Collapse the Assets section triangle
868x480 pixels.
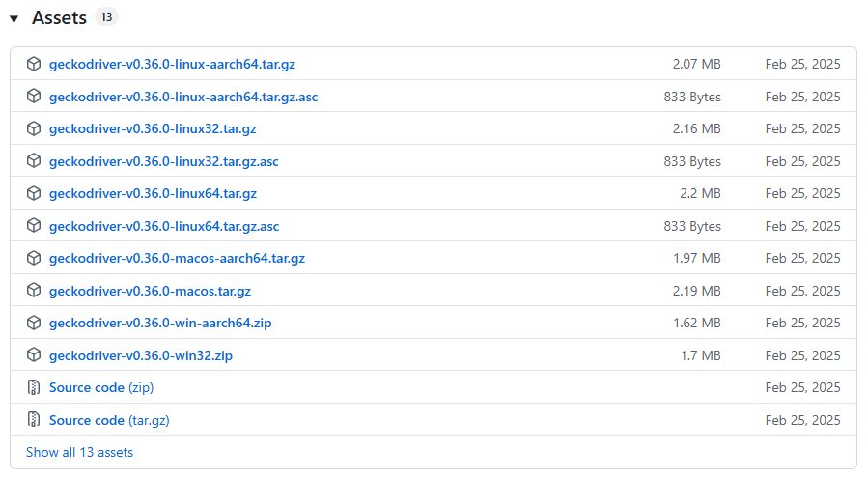[x=14, y=19]
